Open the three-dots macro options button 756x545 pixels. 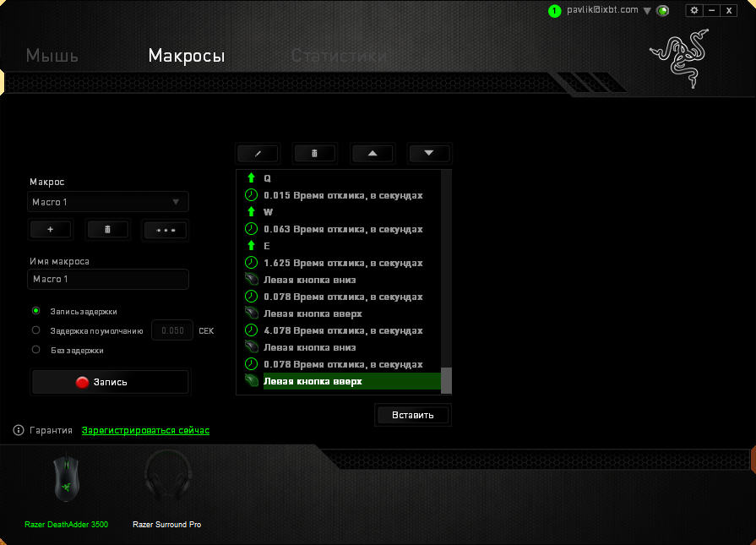[165, 229]
